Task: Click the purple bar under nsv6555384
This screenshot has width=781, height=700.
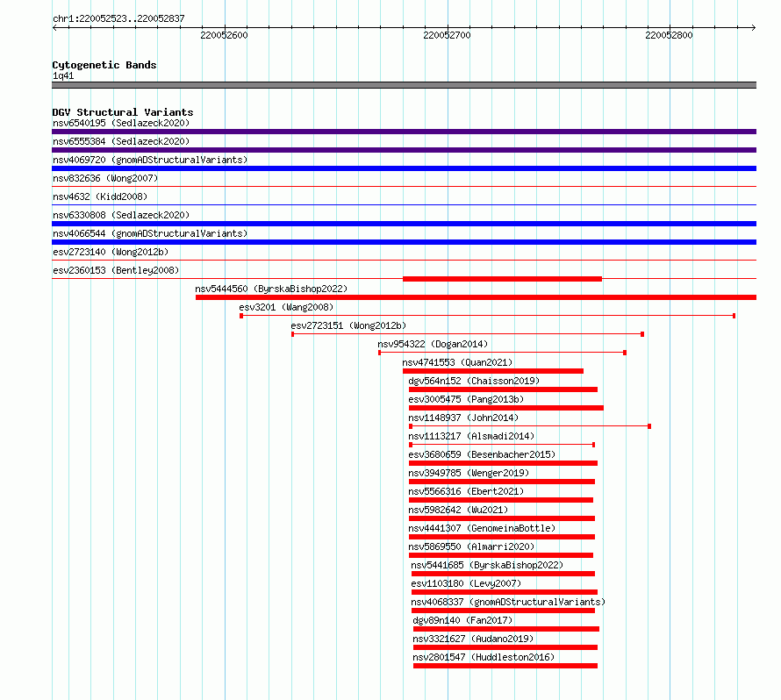Action: pos(404,150)
